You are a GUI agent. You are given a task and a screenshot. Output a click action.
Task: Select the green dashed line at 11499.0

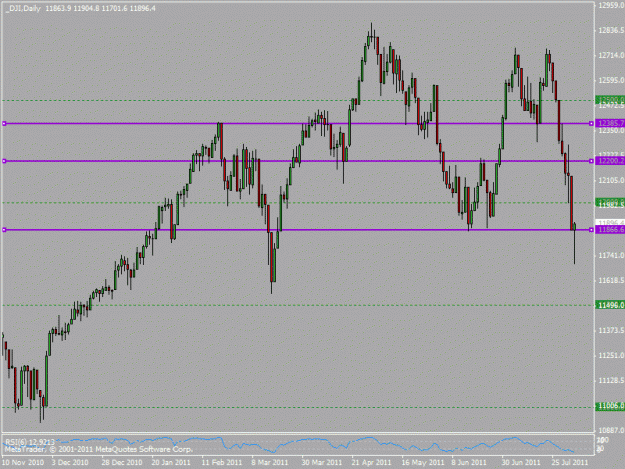297,305
